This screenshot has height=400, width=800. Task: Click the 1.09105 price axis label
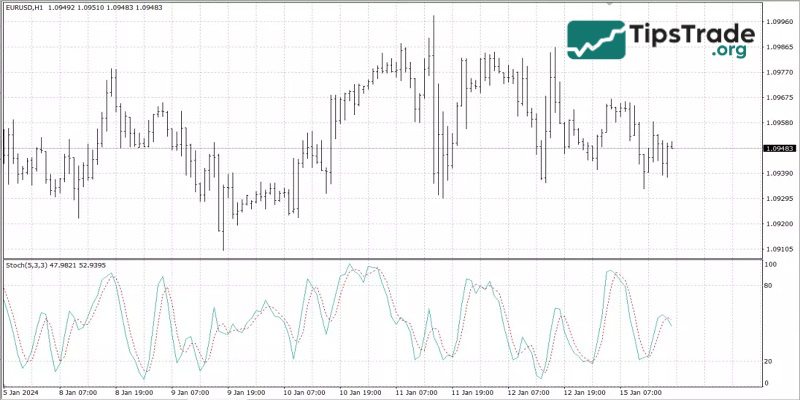point(778,249)
